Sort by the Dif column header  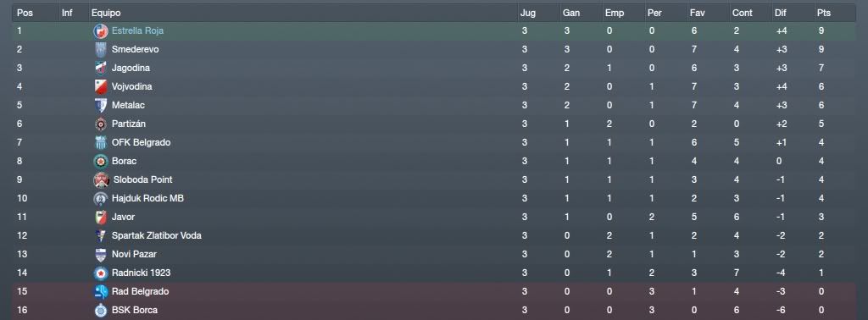(780, 13)
